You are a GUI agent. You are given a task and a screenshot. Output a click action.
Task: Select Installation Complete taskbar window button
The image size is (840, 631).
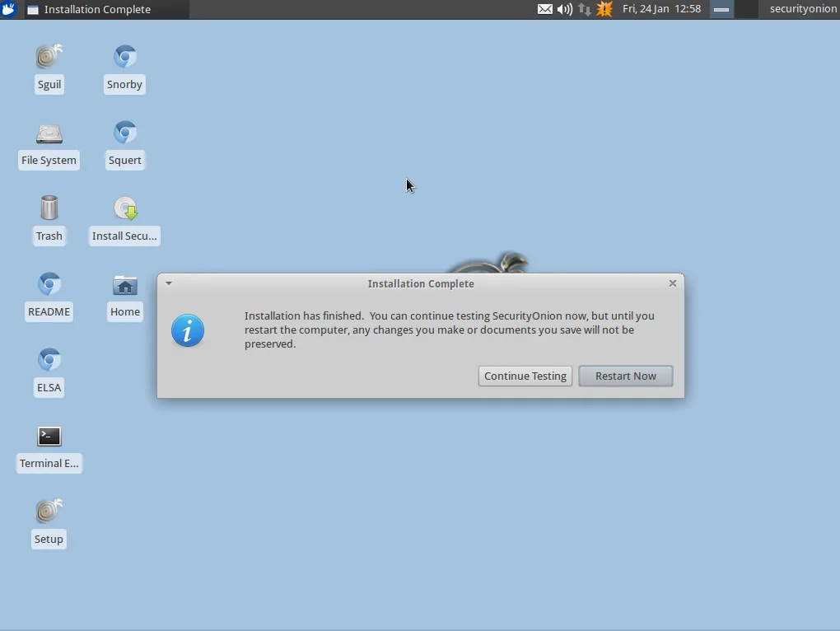point(106,9)
